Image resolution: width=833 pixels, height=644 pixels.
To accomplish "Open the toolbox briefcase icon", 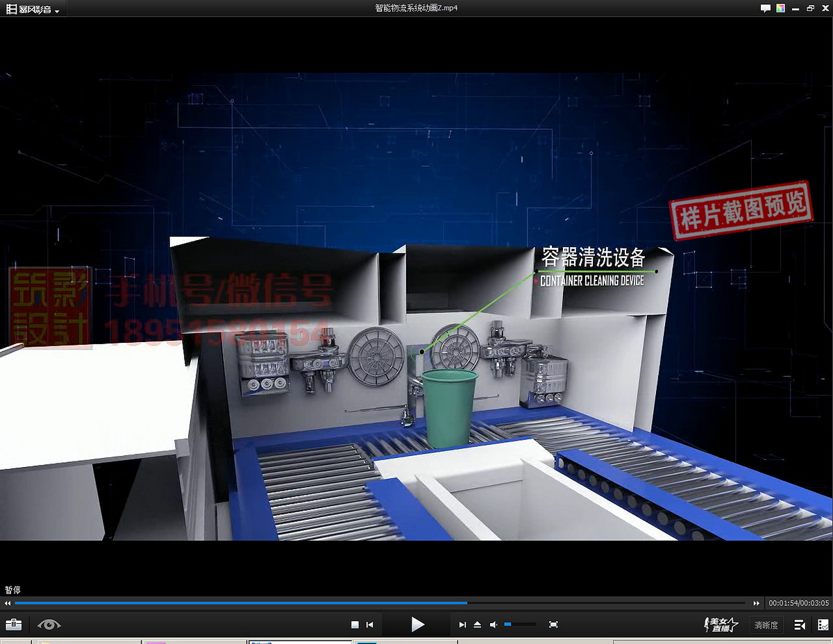I will [13, 625].
